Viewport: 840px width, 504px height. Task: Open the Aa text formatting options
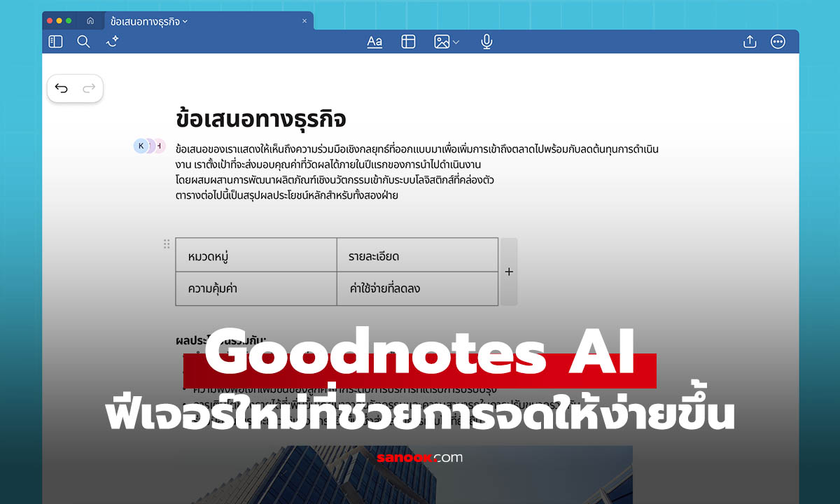374,42
